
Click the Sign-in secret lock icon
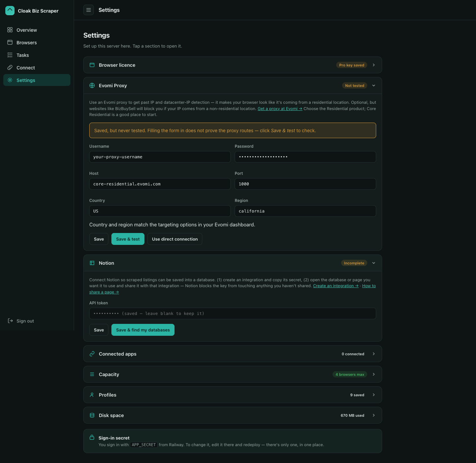(x=92, y=437)
